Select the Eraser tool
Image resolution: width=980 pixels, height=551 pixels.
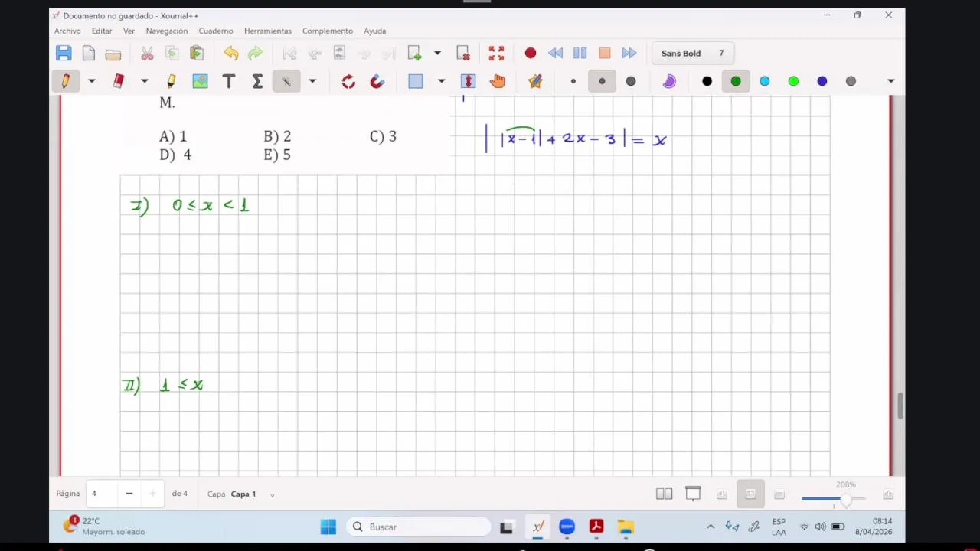tap(118, 81)
